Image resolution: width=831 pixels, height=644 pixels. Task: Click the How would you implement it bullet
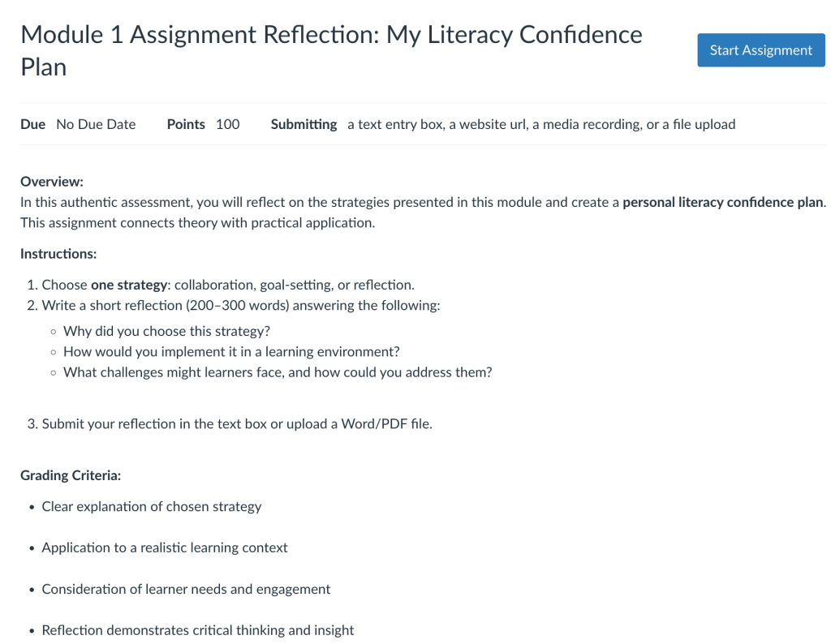231,351
